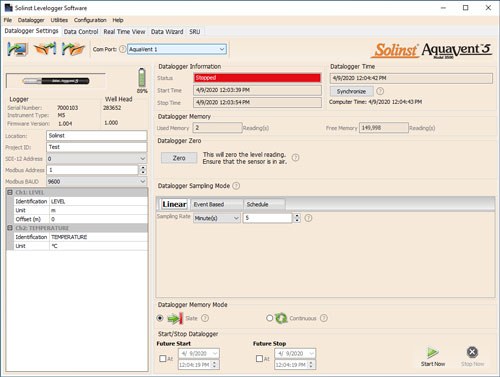The image size is (500, 377).
Task: Click the Ch1 Unit value field
Action: (x=99, y=210)
